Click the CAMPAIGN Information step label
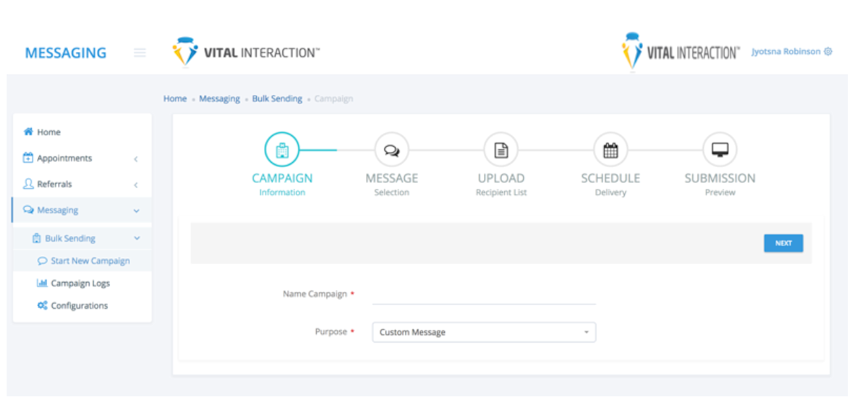 [x=282, y=184]
